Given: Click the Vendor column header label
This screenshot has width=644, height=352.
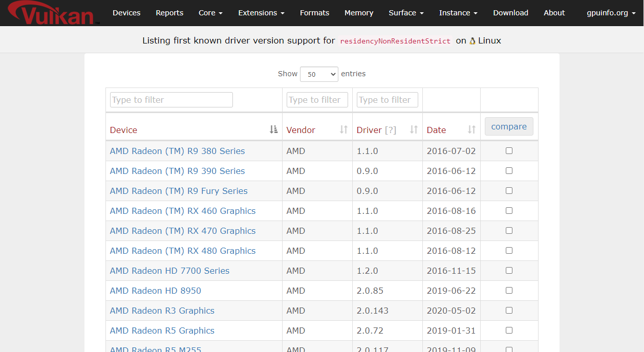Looking at the screenshot, I should 301,130.
